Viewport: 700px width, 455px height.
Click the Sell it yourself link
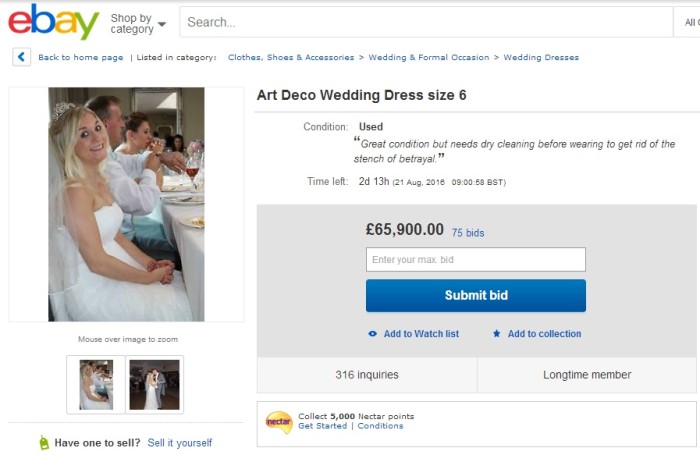pos(179,443)
